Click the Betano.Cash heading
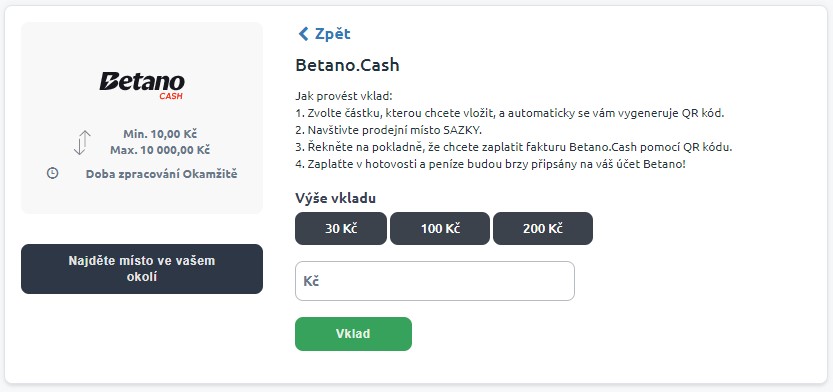Viewport: 833px width, 392px height. [347, 65]
